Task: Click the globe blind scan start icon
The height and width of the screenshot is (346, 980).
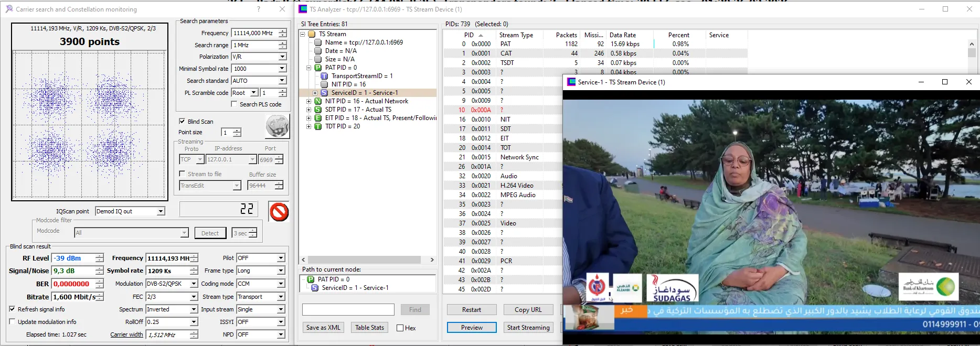Action: (277, 126)
